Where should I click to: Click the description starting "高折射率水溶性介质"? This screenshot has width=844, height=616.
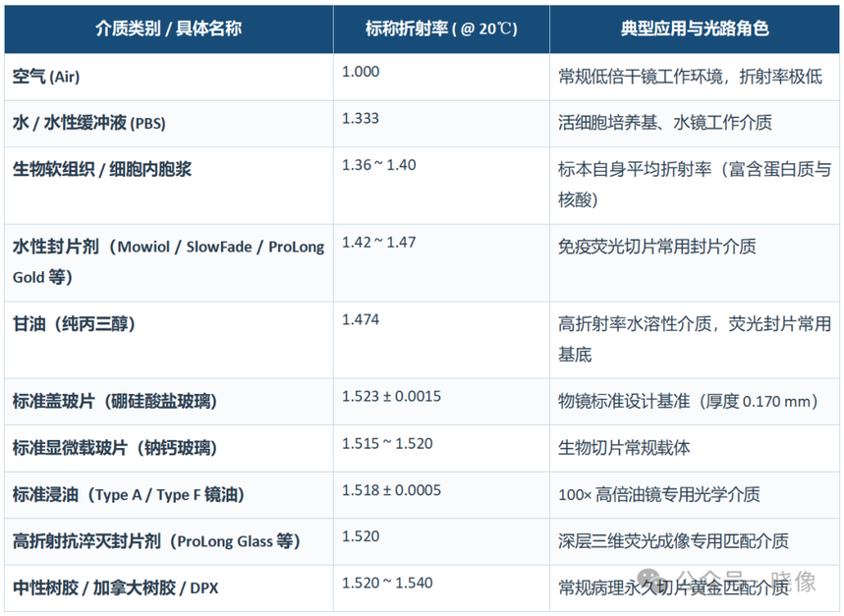(x=695, y=340)
